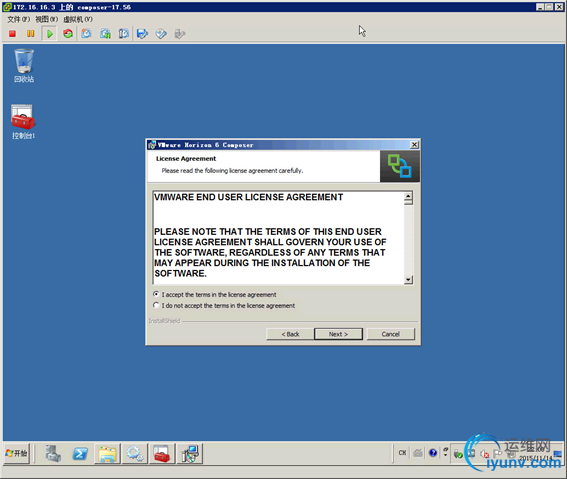Click the Action Center flag tray icon
The image size is (567, 479).
498,453
